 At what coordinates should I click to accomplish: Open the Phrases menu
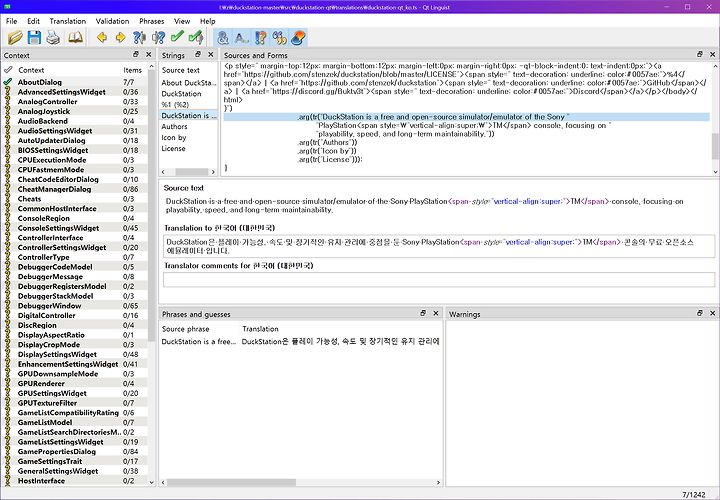(x=152, y=21)
